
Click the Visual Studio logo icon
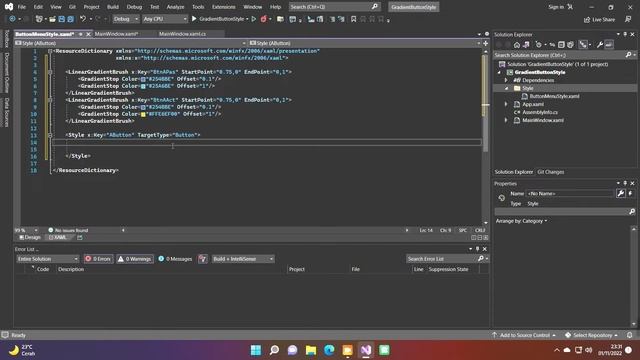(9, 7)
